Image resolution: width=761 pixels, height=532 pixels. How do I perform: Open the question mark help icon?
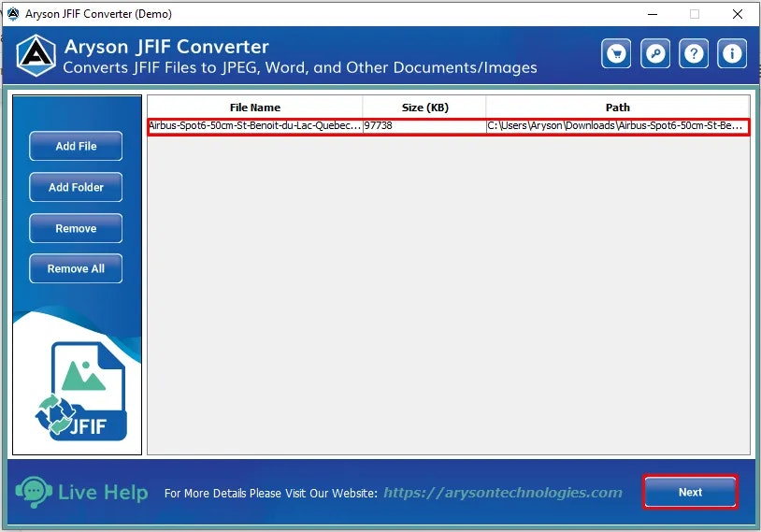[x=694, y=53]
